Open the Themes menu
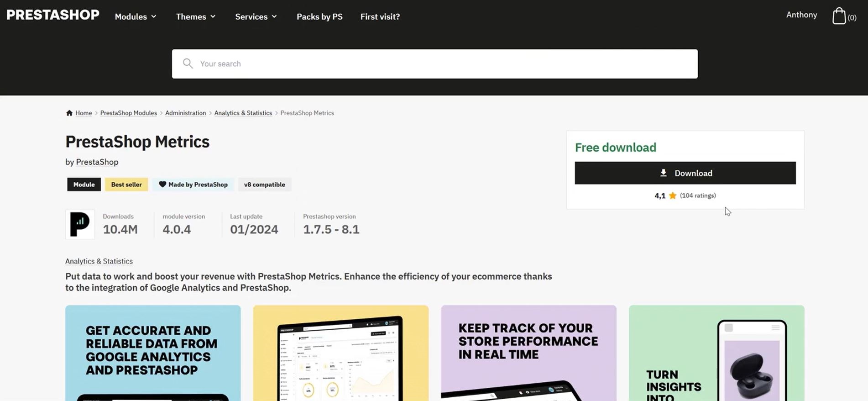868x401 pixels. (196, 16)
